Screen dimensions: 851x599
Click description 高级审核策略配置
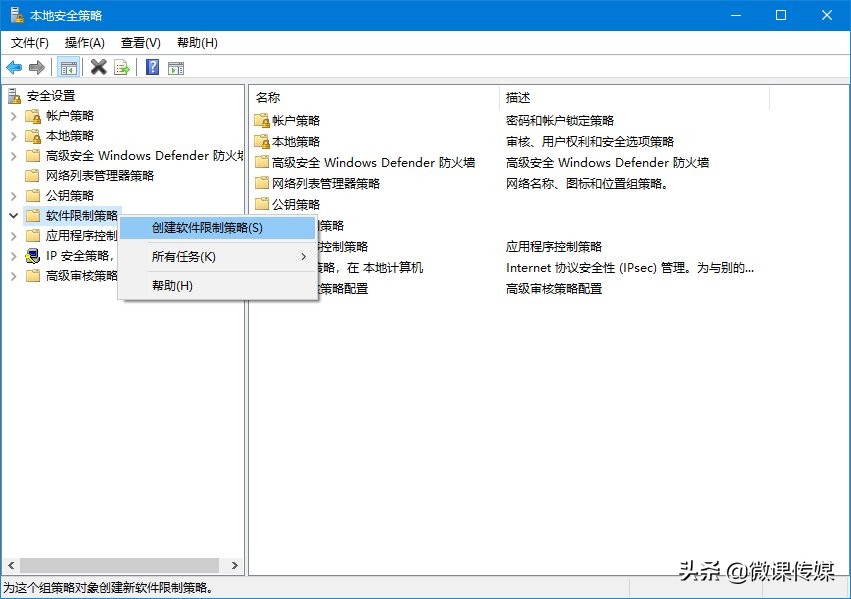pyautogui.click(x=554, y=289)
